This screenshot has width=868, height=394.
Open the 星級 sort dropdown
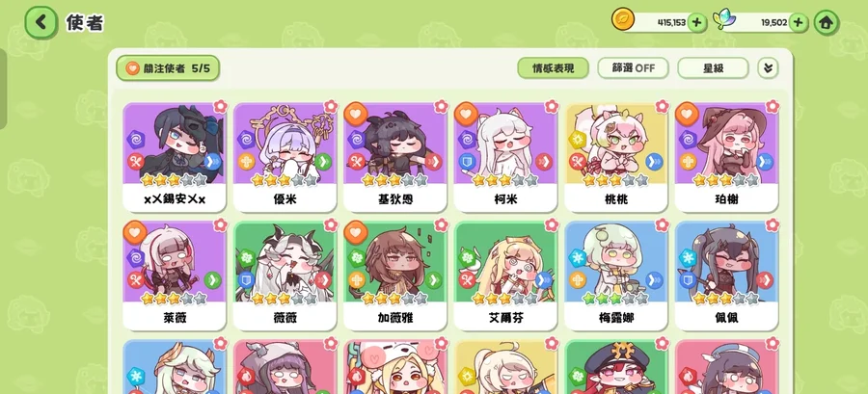click(x=713, y=68)
